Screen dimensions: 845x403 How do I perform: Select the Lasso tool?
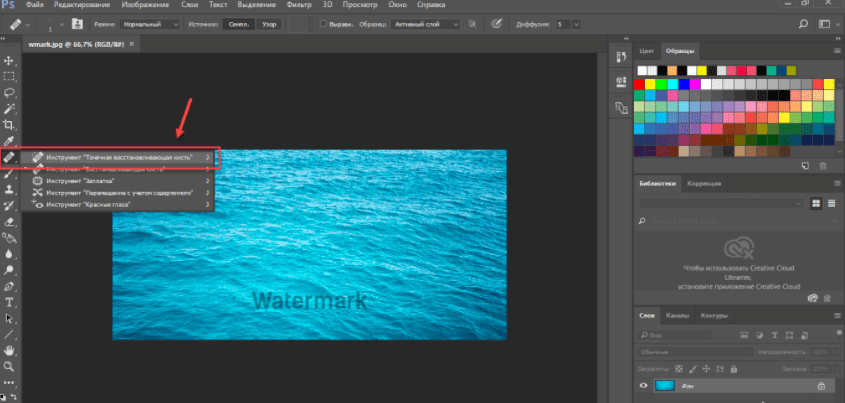9,93
